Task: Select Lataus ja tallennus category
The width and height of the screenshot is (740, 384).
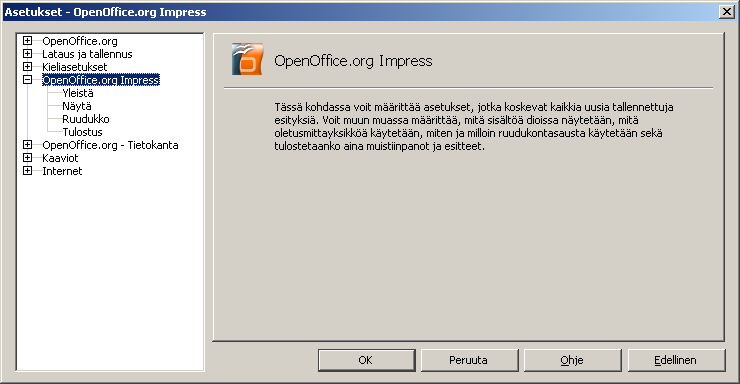Action: tap(87, 54)
